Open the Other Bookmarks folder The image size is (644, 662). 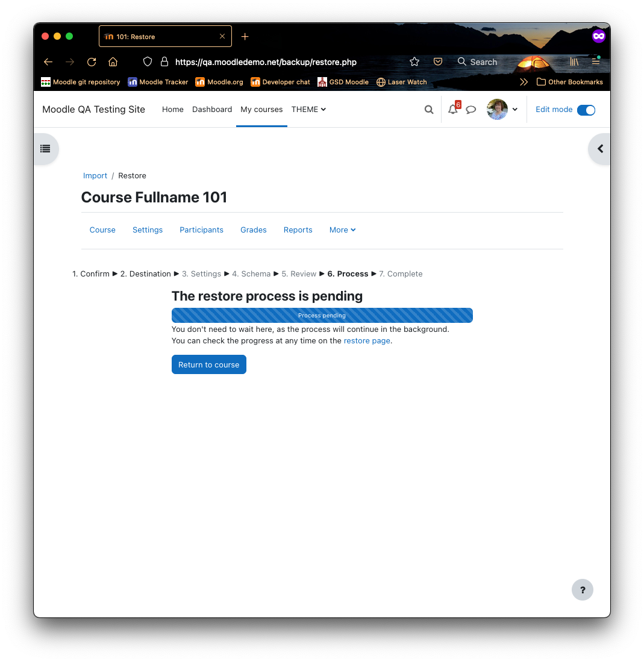(570, 82)
